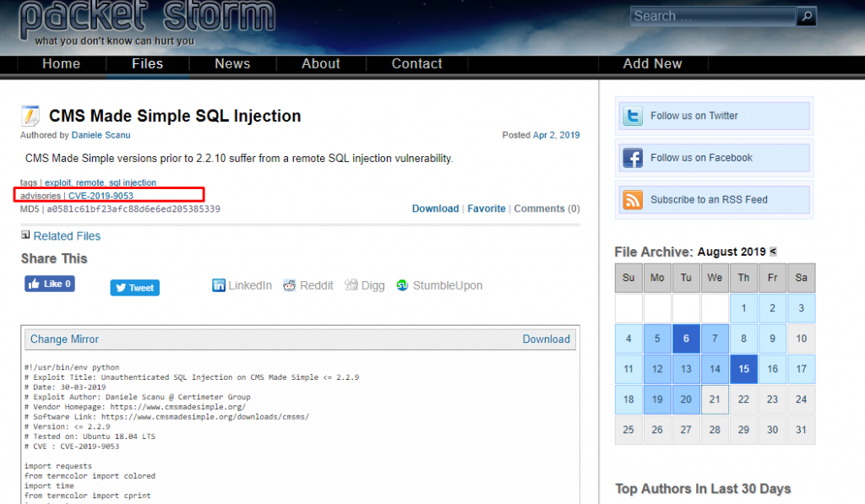The height and width of the screenshot is (504, 865).
Task: Open author Daniele Scanu's page
Action: tap(101, 135)
